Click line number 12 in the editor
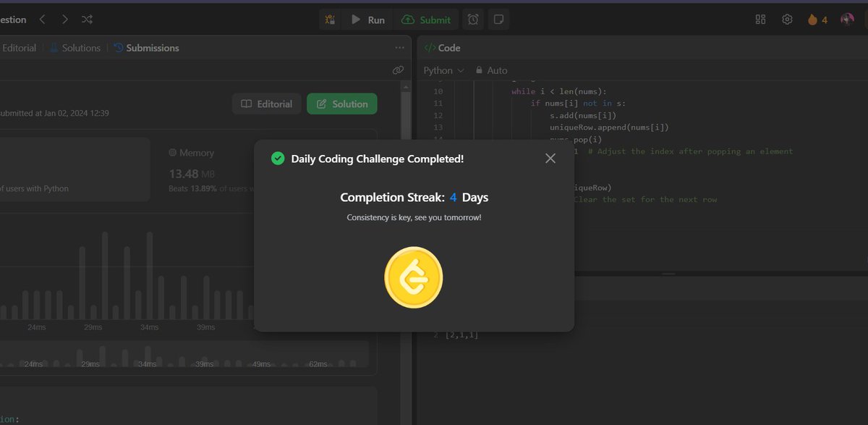Viewport: 868px width, 425px height. (x=438, y=115)
